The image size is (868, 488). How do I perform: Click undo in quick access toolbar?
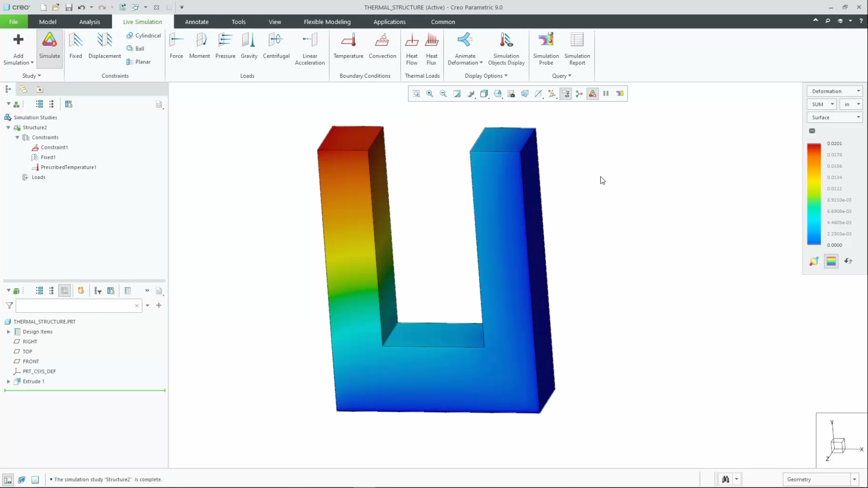pos(81,7)
